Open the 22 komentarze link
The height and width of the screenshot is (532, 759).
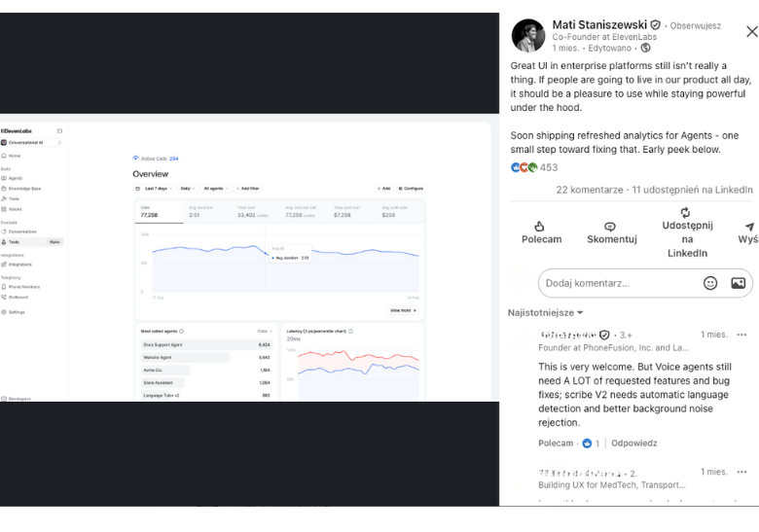[x=590, y=190]
